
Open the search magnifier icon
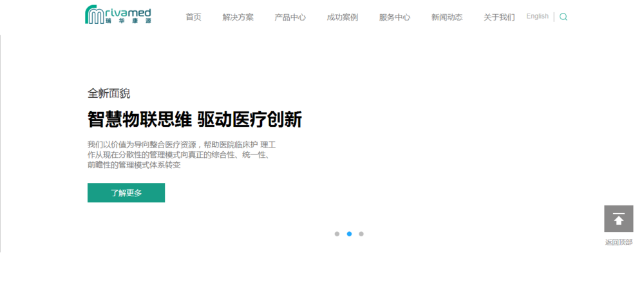(x=563, y=17)
